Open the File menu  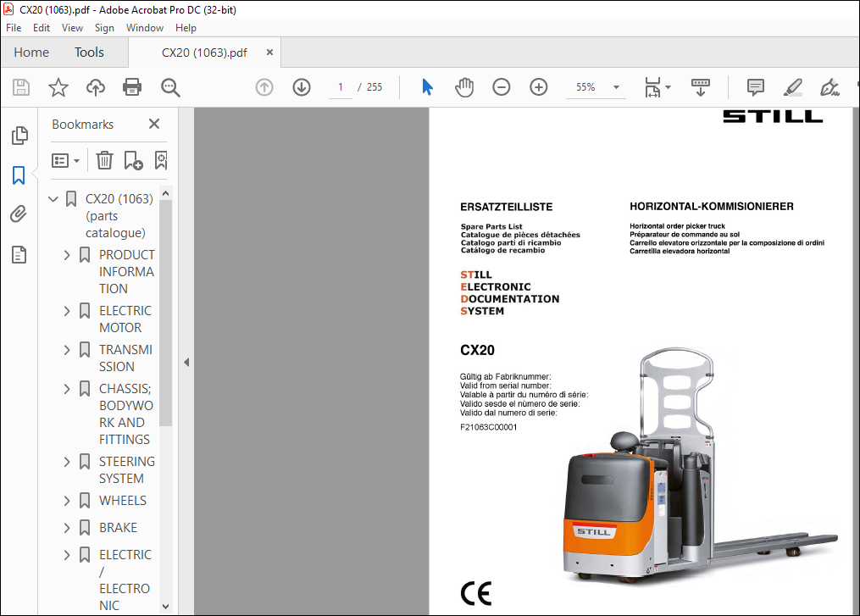pyautogui.click(x=14, y=27)
